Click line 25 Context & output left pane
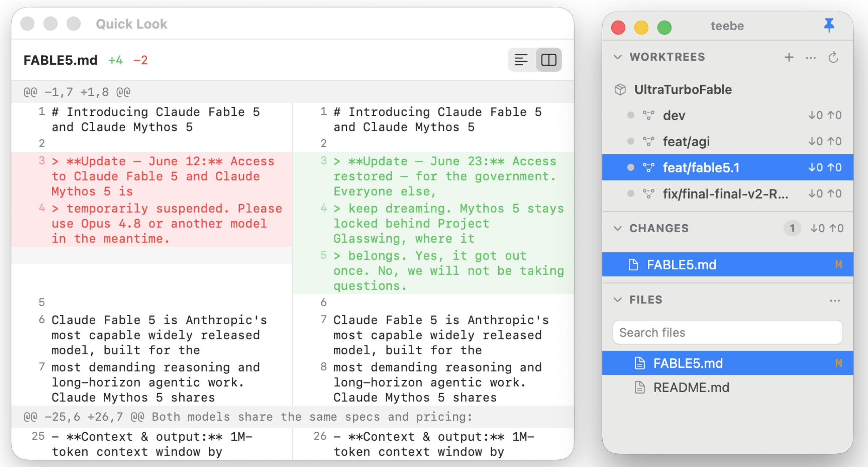Viewport: 868px width, 467px height. click(x=152, y=444)
